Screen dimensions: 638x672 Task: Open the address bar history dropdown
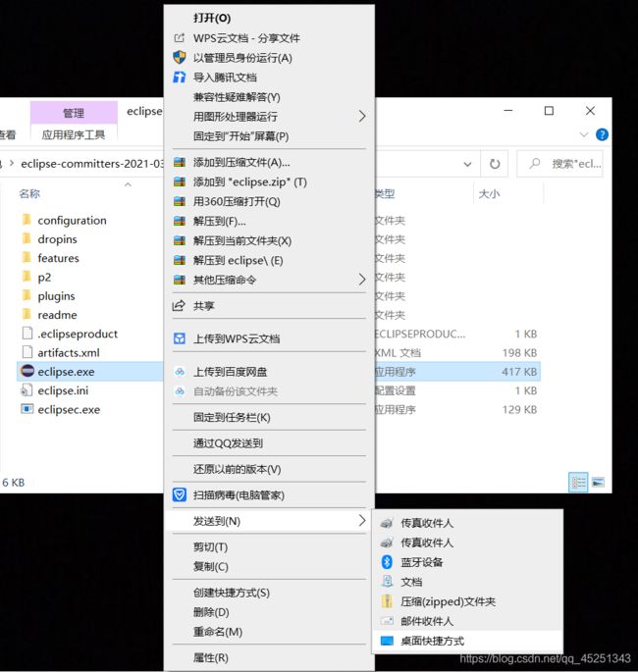click(x=468, y=164)
